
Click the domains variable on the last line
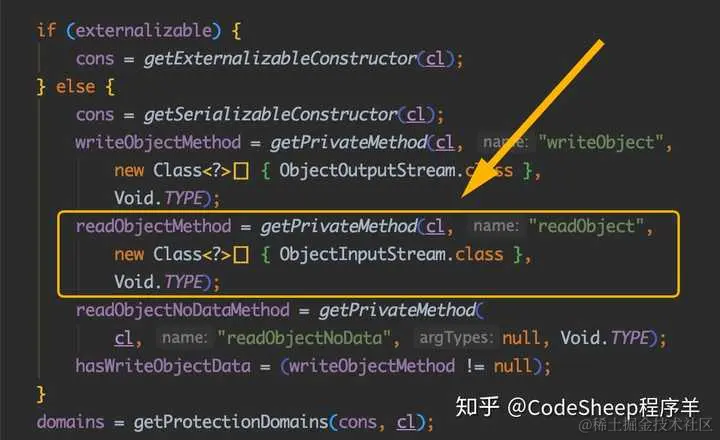coord(70,422)
